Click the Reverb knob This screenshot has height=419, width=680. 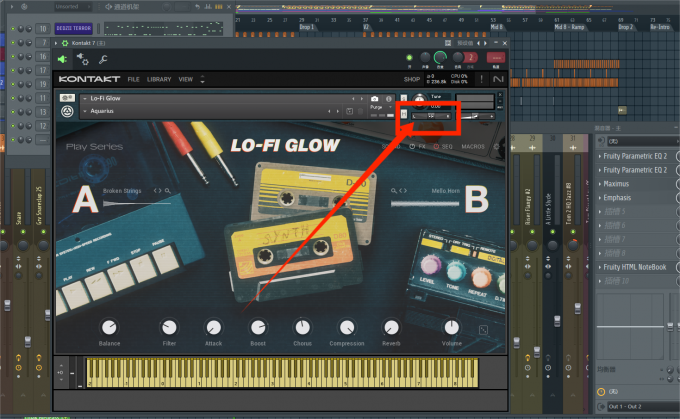click(x=391, y=327)
